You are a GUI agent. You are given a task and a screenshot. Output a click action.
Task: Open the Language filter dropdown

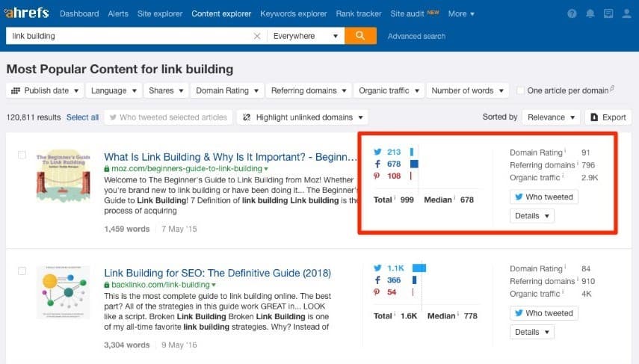(x=114, y=90)
